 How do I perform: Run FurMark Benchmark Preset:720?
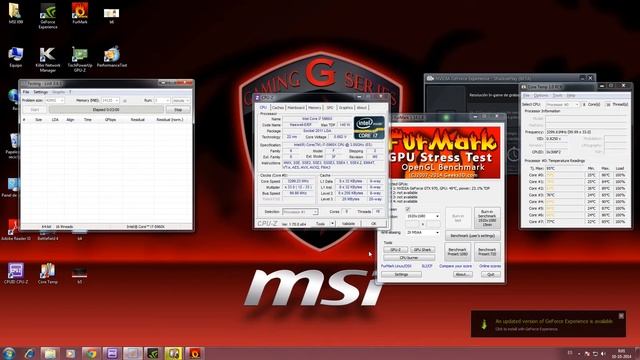click(x=487, y=251)
